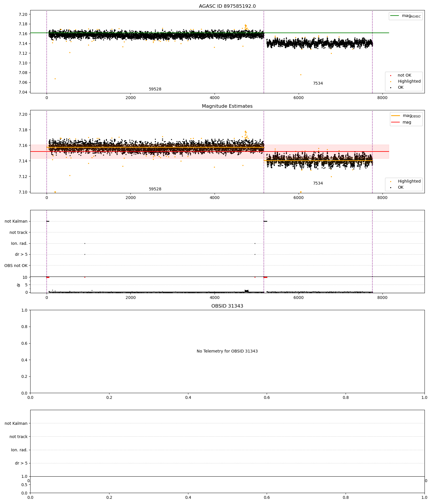The image size is (432, 504).
Task: Click the black dr bump near 4750 in third plot
Action: point(246,291)
